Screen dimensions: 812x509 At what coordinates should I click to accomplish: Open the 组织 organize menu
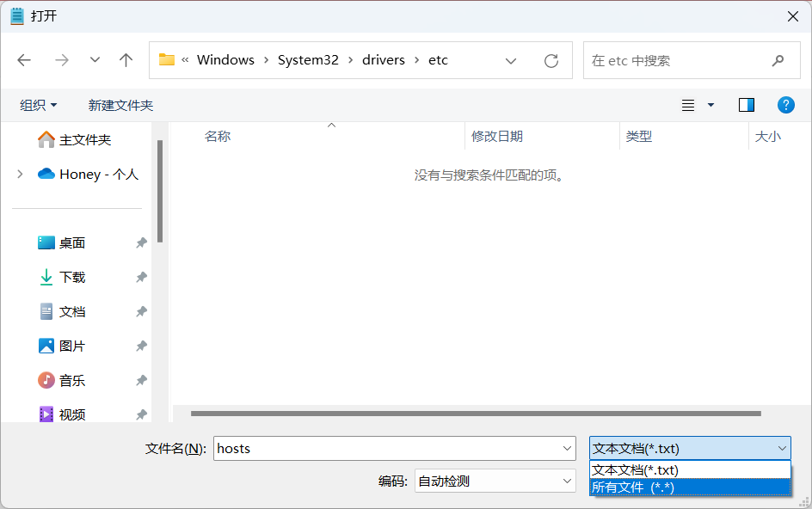tap(39, 105)
